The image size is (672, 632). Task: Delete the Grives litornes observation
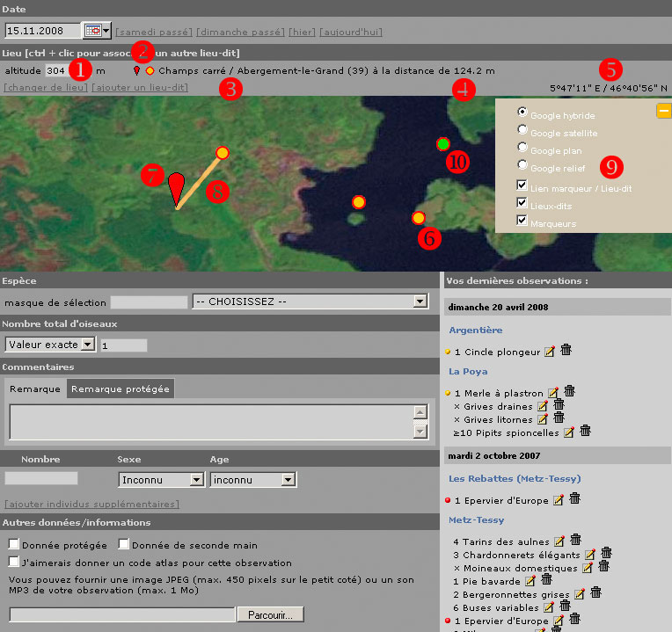[x=559, y=418]
